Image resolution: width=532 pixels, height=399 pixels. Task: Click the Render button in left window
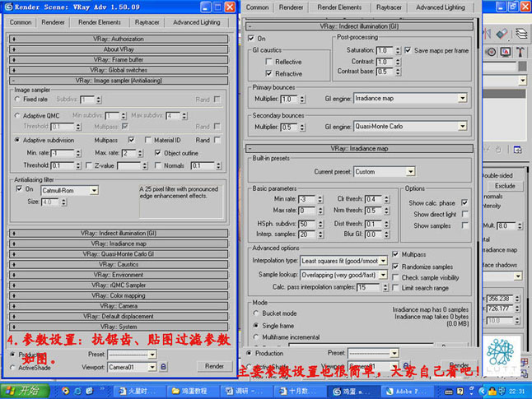pyautogui.click(x=214, y=366)
